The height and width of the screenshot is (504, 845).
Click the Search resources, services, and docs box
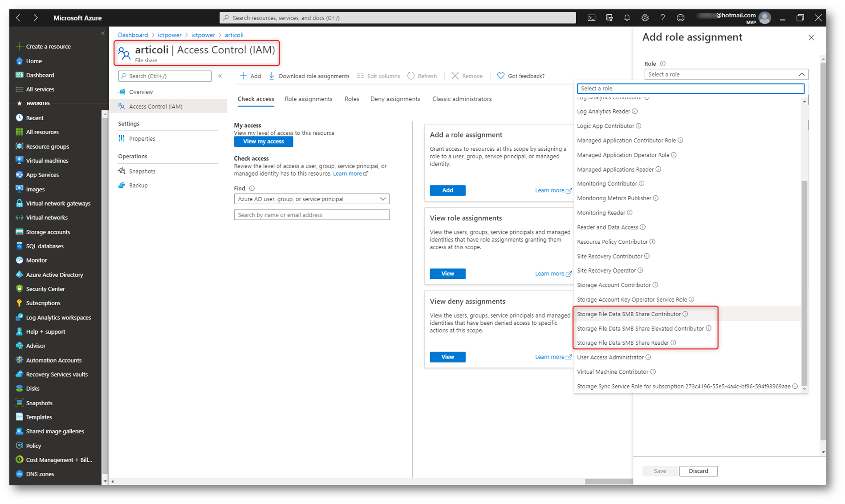point(398,18)
